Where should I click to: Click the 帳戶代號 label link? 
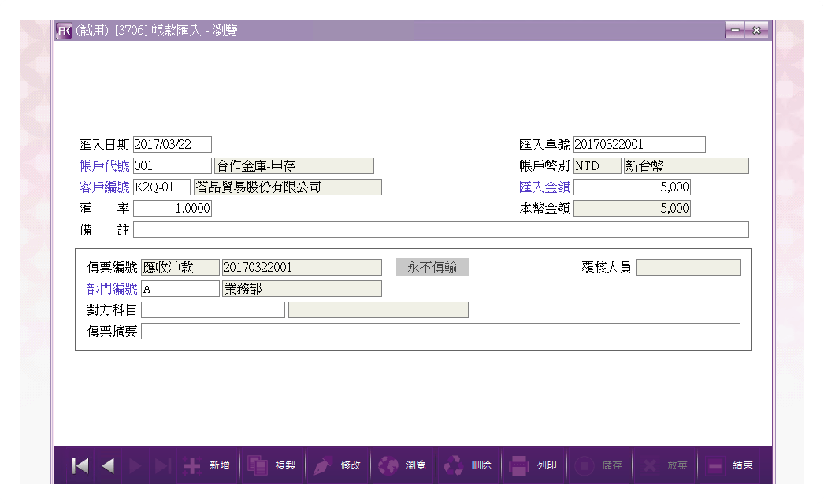coord(104,166)
